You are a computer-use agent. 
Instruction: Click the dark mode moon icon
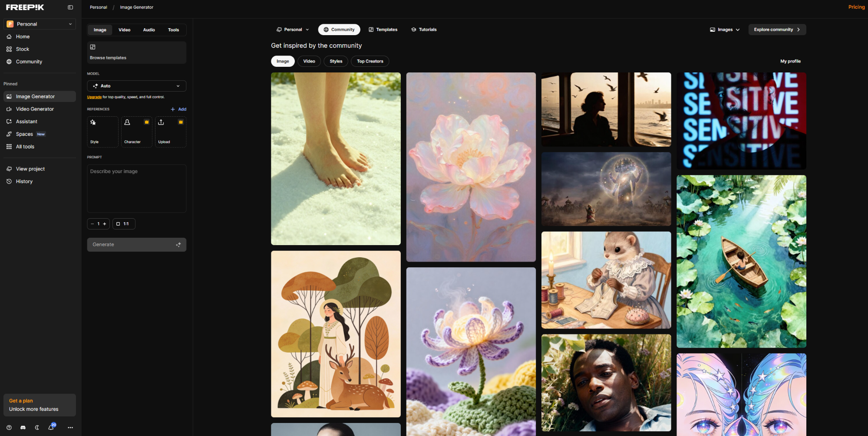pos(37,427)
